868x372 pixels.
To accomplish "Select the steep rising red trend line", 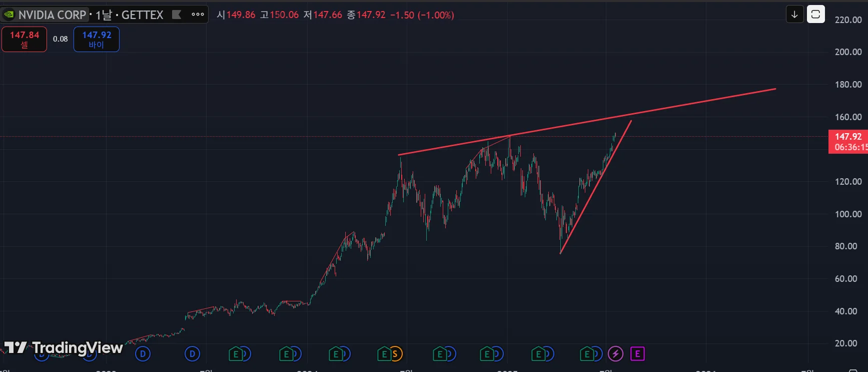I will point(596,187).
